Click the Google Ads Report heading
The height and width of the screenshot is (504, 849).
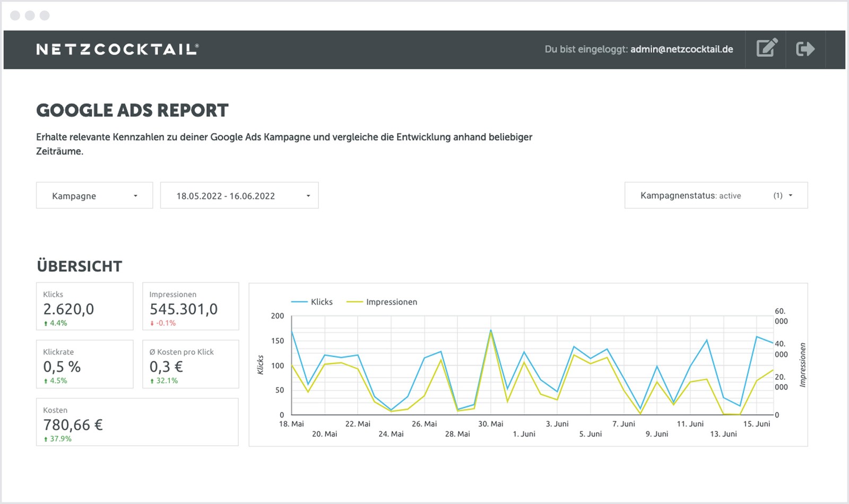[x=132, y=110]
